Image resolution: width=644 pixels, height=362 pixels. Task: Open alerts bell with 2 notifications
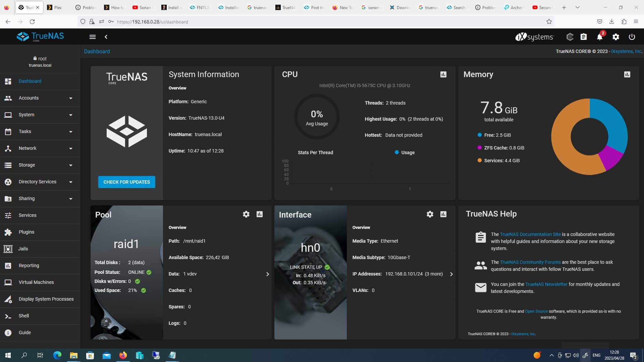pyautogui.click(x=600, y=37)
